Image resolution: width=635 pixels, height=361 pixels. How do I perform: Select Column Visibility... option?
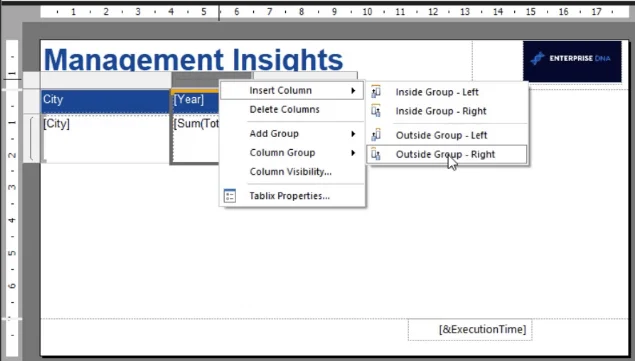coord(292,172)
